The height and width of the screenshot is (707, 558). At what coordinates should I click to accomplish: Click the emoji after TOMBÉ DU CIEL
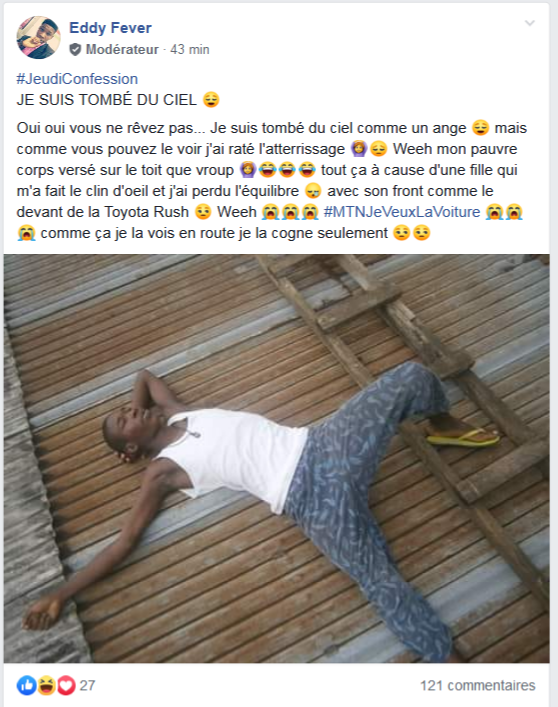coord(211,100)
